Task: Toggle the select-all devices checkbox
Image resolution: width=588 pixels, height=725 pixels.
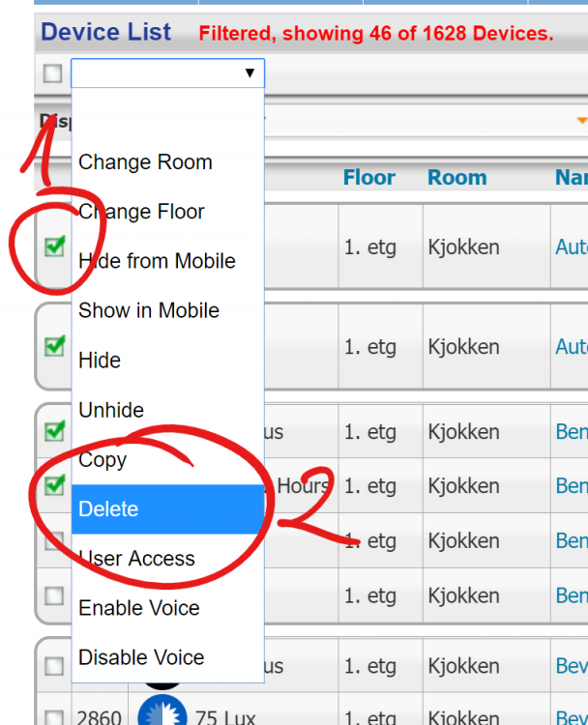Action: click(53, 73)
